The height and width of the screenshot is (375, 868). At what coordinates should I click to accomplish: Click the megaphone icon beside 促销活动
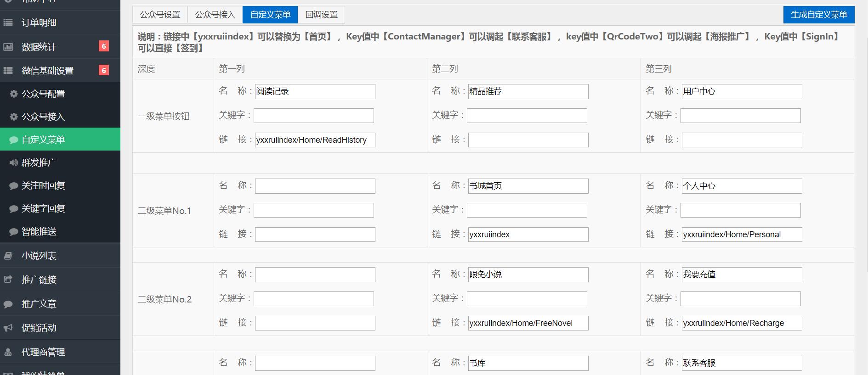(8, 328)
